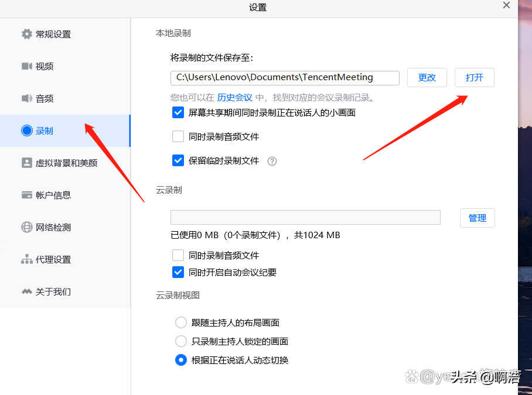This screenshot has width=532, height=395.
Task: Click the gear icon for 常规设置
Action: 26,34
